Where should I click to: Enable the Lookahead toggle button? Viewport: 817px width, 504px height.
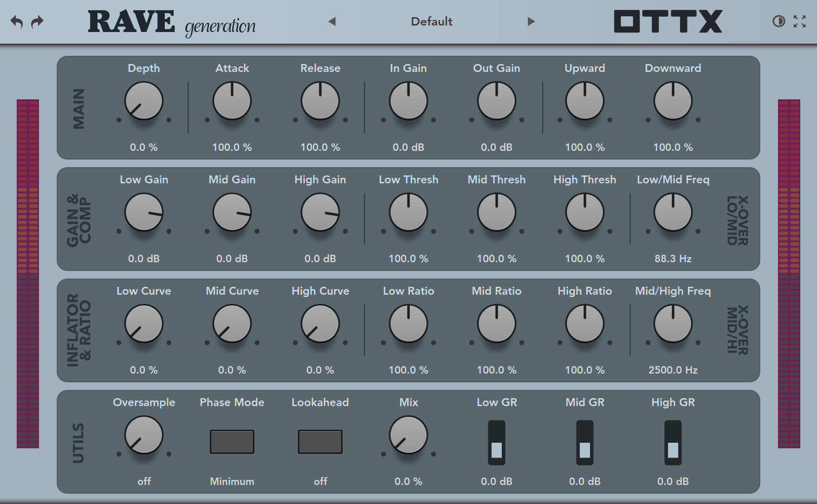click(x=320, y=441)
